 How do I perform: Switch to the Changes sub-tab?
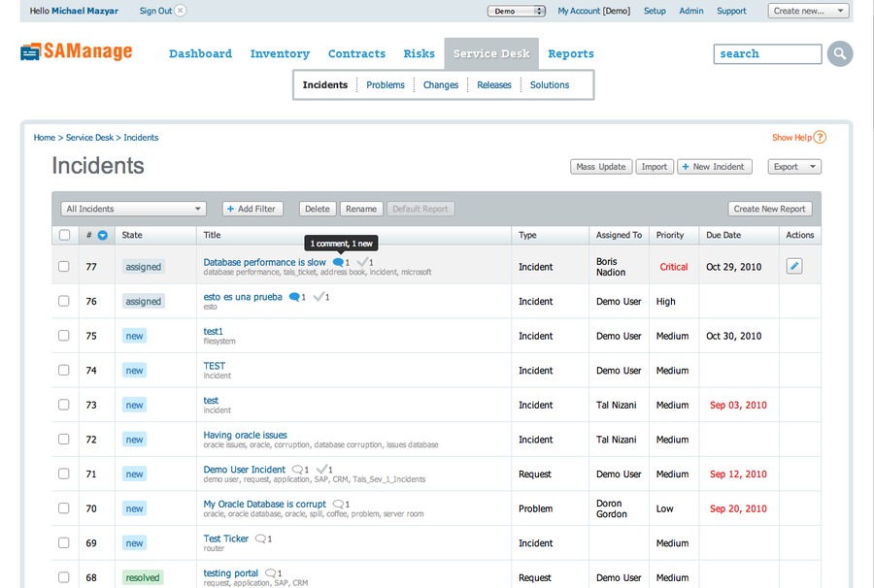[440, 84]
